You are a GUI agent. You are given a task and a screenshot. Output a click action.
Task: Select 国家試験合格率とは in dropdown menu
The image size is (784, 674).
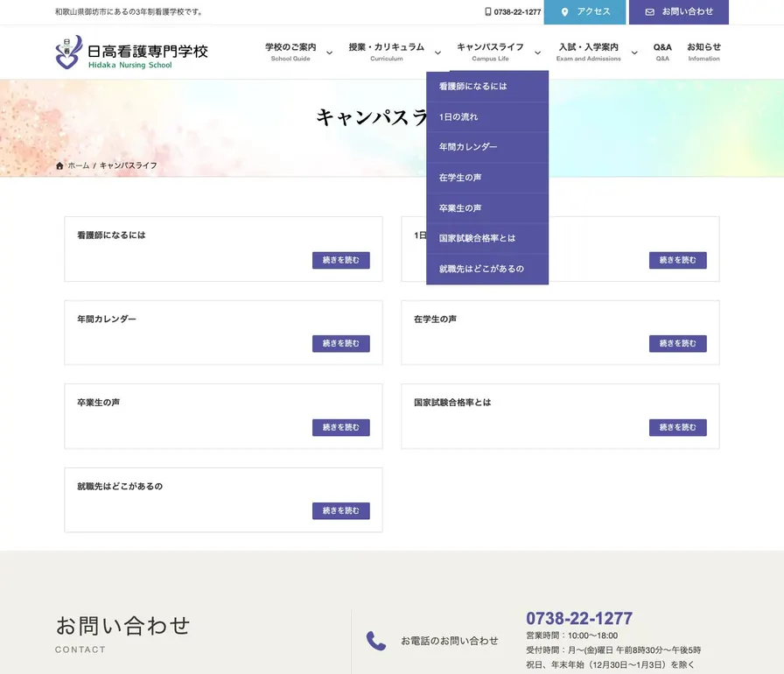pos(487,238)
